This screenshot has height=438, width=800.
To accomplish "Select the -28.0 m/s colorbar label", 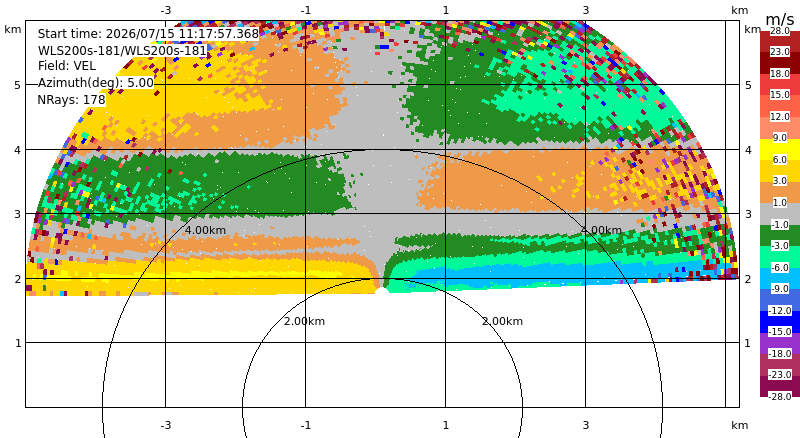I will (x=780, y=396).
